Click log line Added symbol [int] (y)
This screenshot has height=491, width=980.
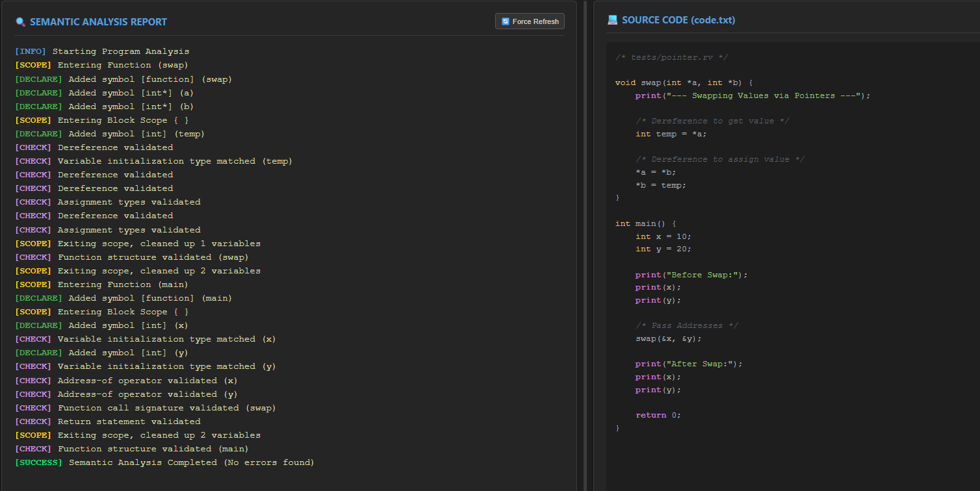(x=101, y=353)
